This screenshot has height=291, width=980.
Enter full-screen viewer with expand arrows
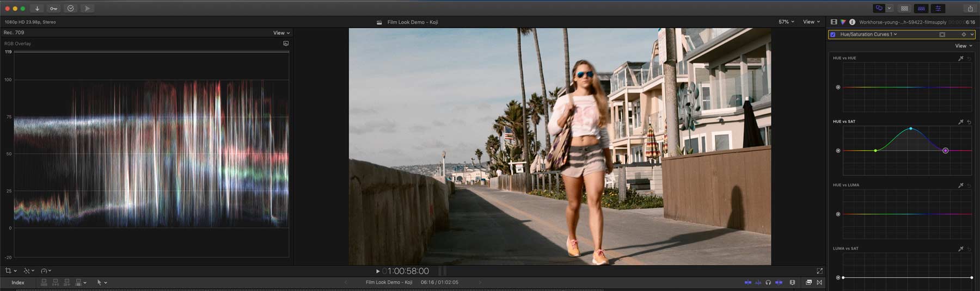point(820,271)
